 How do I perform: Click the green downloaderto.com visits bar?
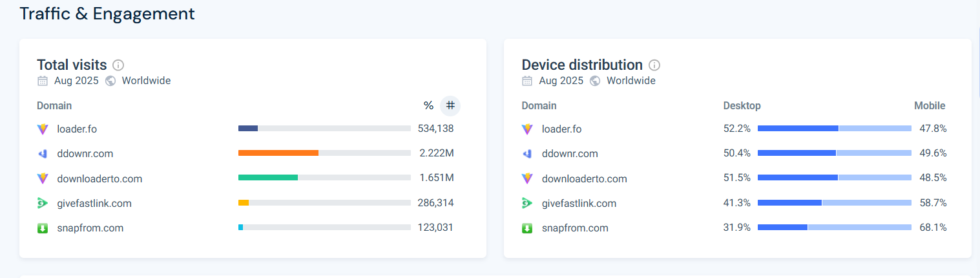click(268, 178)
